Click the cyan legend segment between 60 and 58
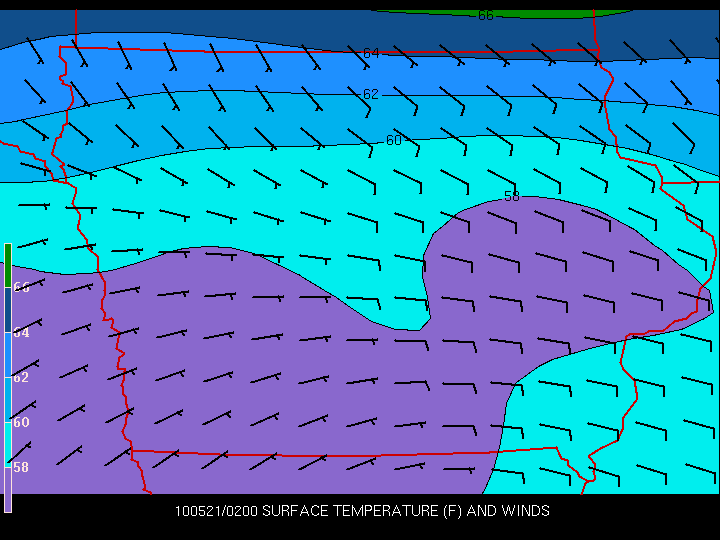 8,445
